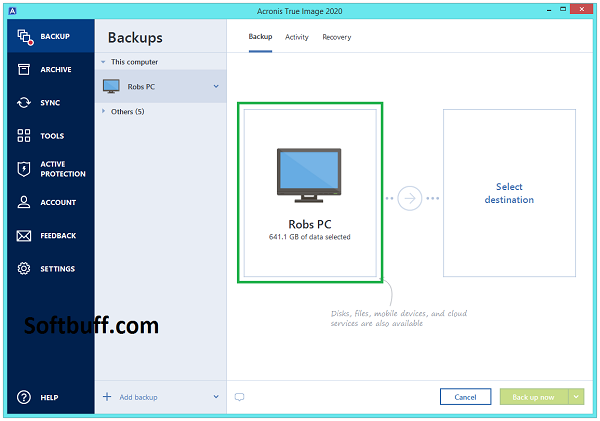Click the 641.1 GB of data selected text
The height and width of the screenshot is (421, 600).
click(x=310, y=237)
